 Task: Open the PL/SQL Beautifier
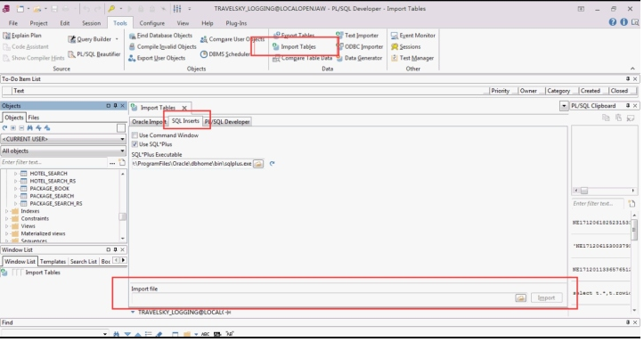point(94,54)
